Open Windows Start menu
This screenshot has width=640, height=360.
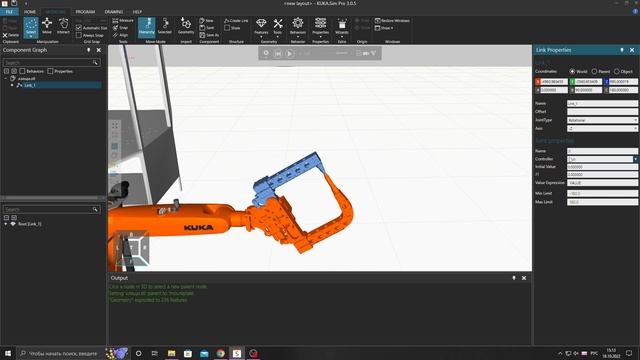(7, 353)
